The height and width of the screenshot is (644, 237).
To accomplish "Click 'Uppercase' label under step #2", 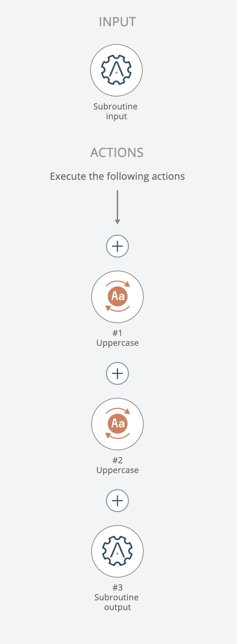I will 117,470.
